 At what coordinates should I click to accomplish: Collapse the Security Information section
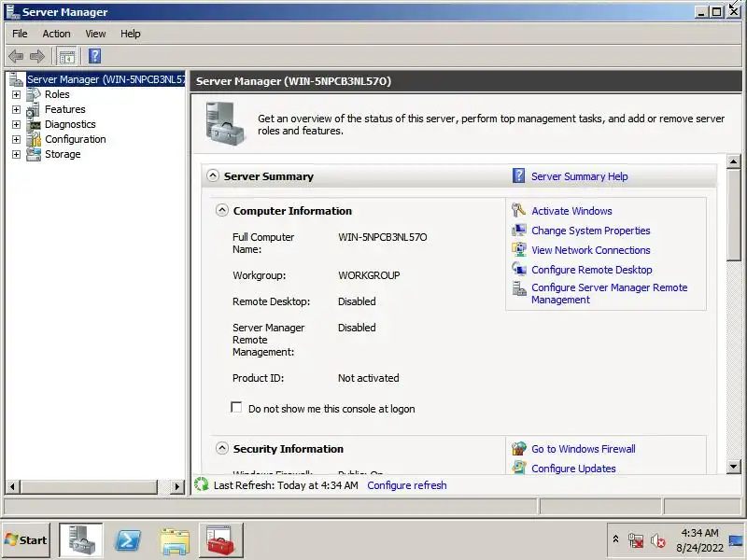[x=222, y=448]
